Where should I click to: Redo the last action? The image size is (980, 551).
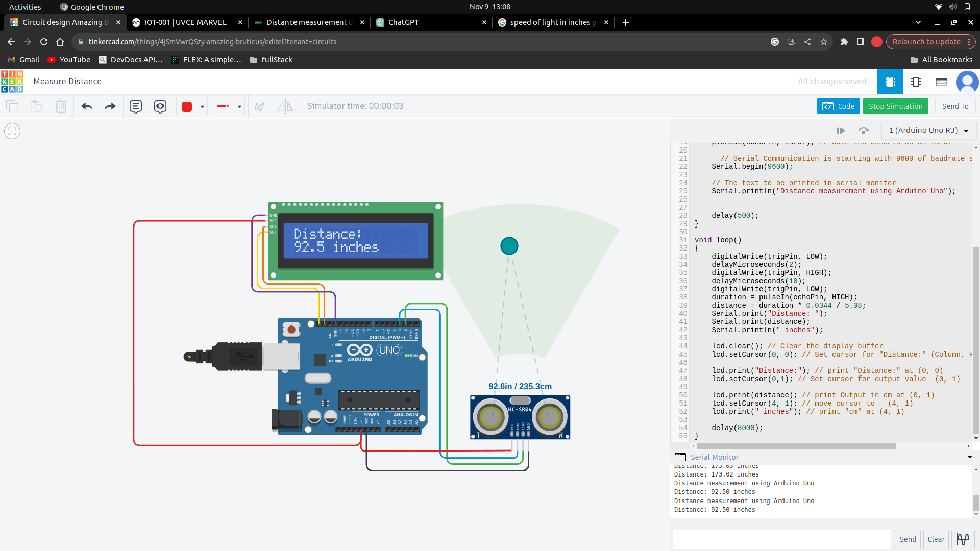coord(110,106)
